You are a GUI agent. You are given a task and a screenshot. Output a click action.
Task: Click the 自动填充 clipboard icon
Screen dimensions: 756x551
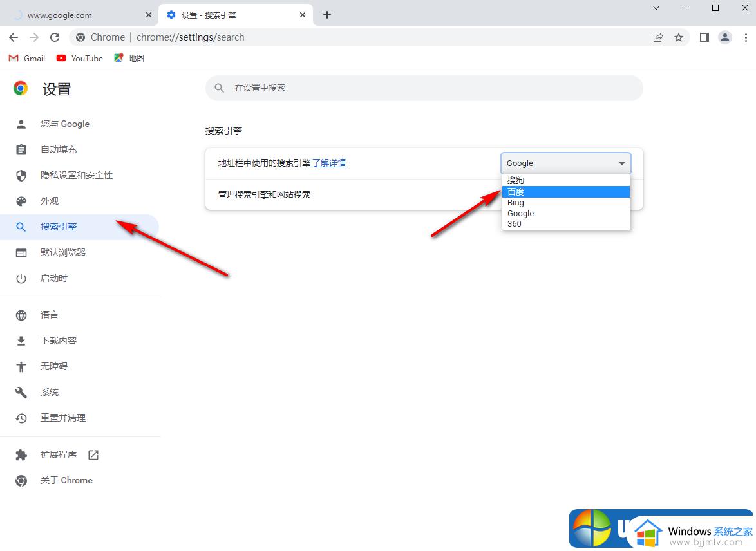pos(21,149)
